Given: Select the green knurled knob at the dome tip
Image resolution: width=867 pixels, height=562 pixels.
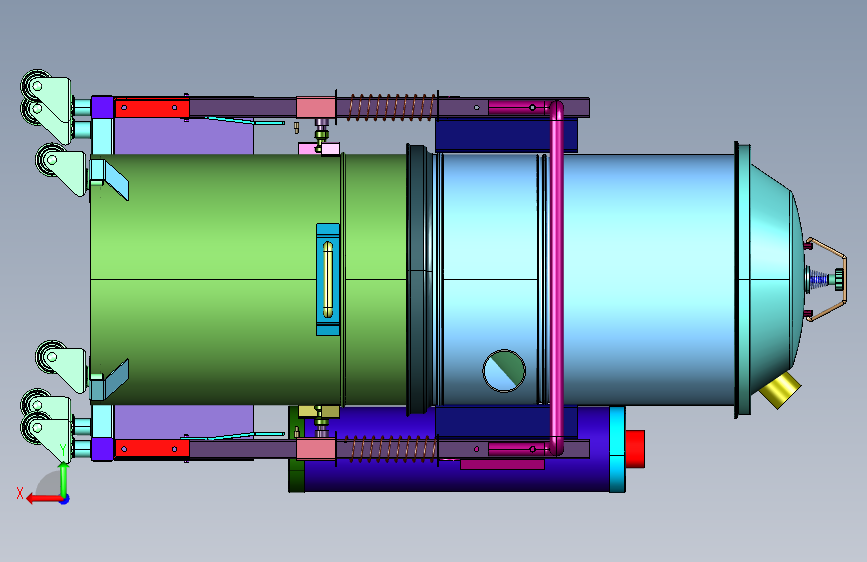Looking at the screenshot, I should click(x=839, y=279).
